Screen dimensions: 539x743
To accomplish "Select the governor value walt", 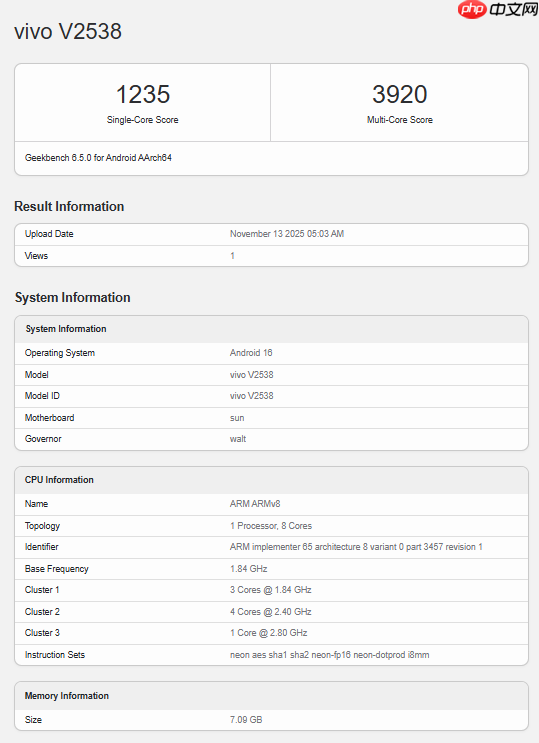I will (x=238, y=439).
